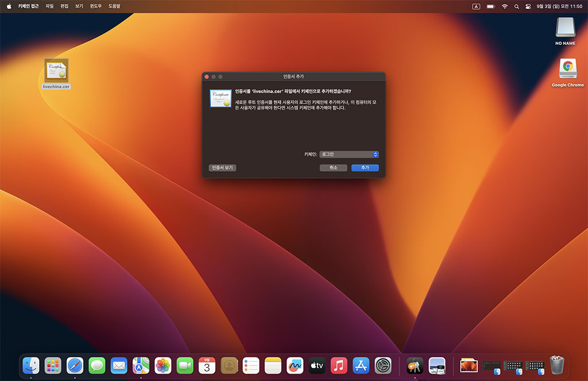Close the 인증서 추가 dialog window
The width and height of the screenshot is (588, 381).
pos(207,76)
